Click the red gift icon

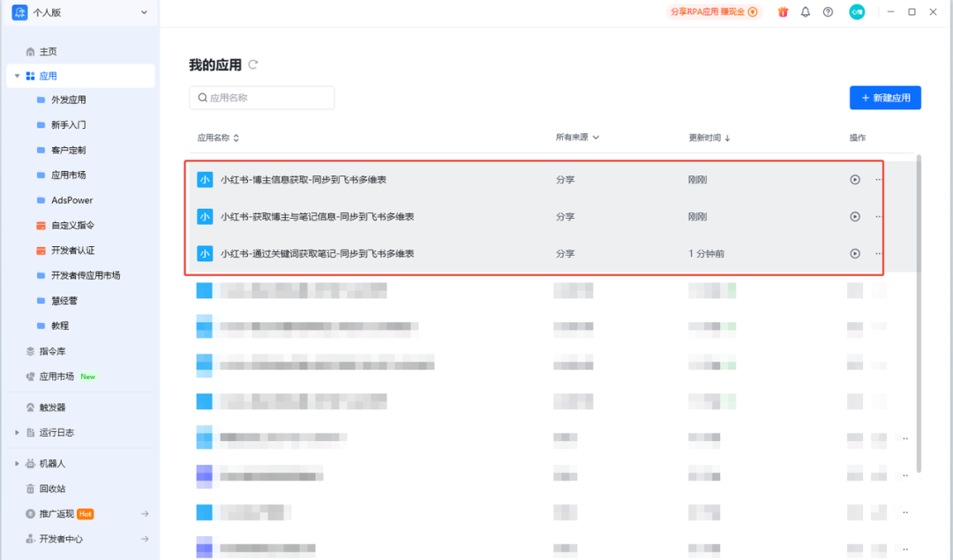click(783, 12)
